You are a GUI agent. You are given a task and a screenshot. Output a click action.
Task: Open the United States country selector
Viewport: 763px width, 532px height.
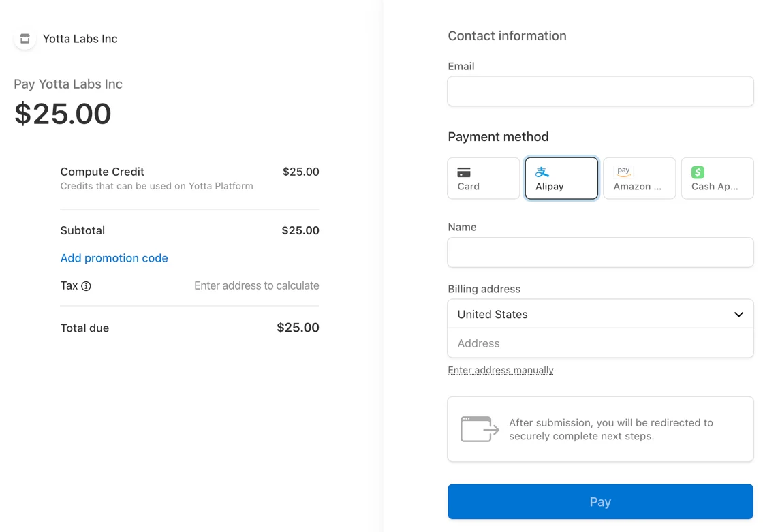click(x=599, y=315)
